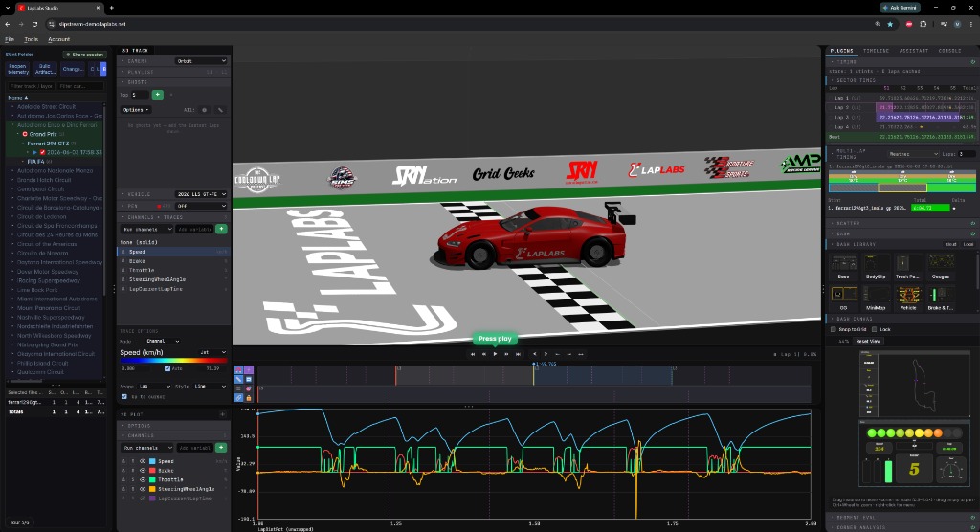The width and height of the screenshot is (980, 532).
Task: Click the green refresh icon in the Dash section
Action: tap(972, 233)
